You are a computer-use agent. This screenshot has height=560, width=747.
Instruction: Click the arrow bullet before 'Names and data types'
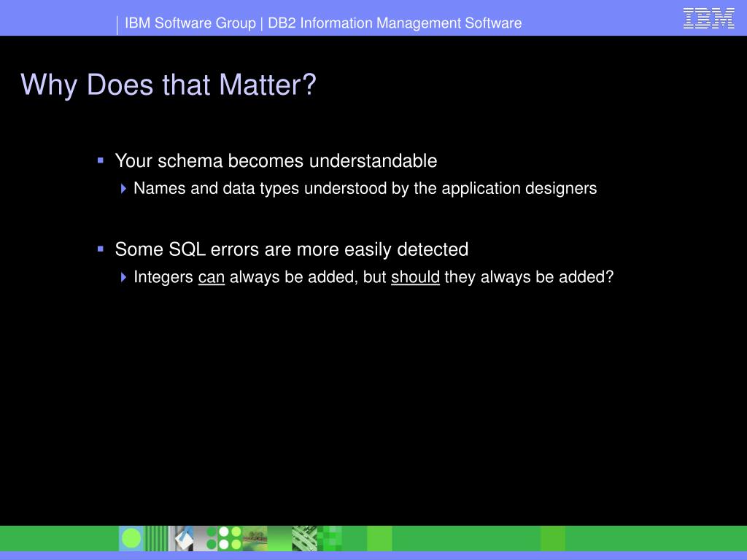123,189
